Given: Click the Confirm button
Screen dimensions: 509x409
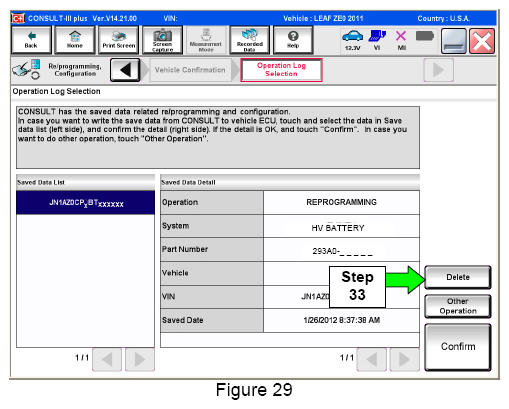Looking at the screenshot, I should [x=458, y=347].
